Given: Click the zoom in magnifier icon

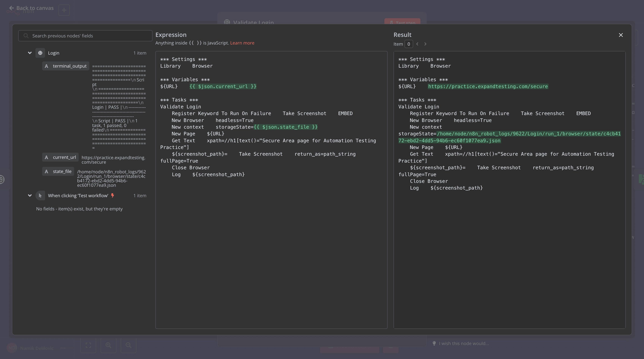Looking at the screenshot, I should (108, 345).
